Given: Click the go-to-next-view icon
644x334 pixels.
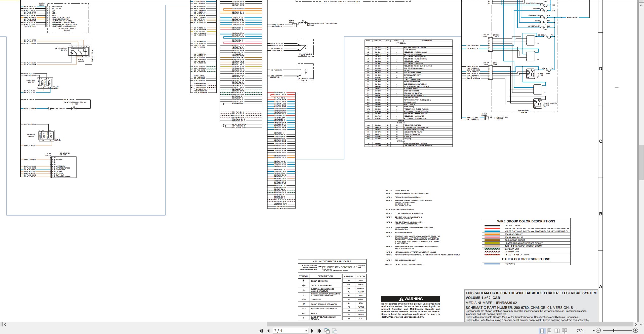Looking at the screenshot, I should (335, 331).
